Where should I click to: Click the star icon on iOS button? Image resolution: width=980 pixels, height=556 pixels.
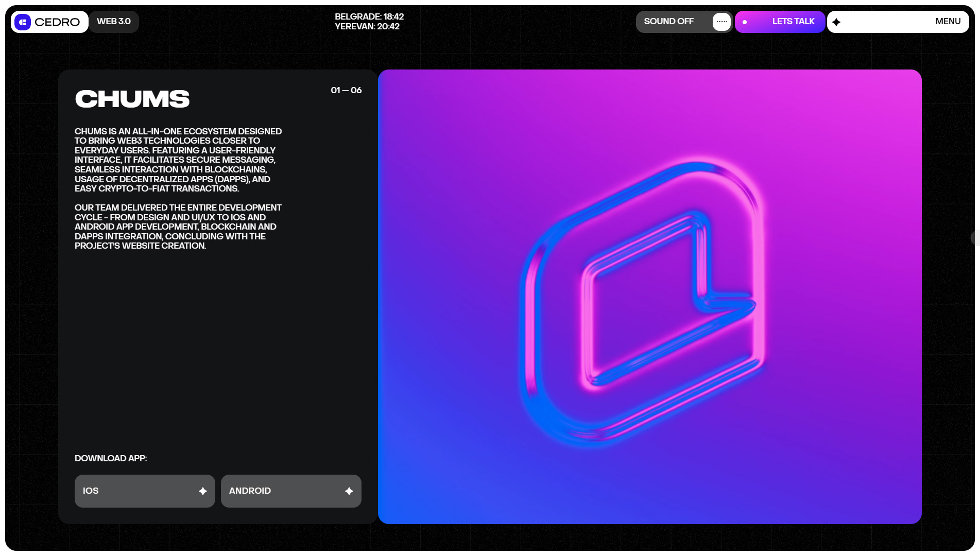pos(203,491)
